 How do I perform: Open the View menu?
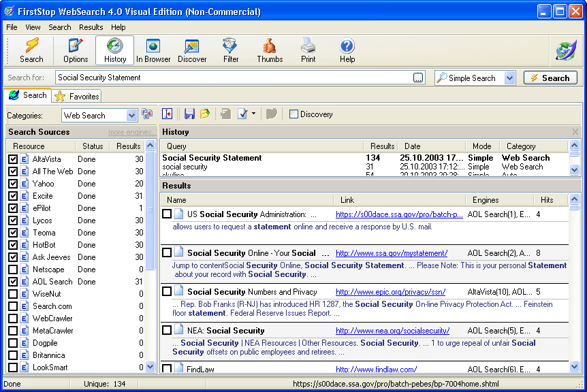(33, 27)
